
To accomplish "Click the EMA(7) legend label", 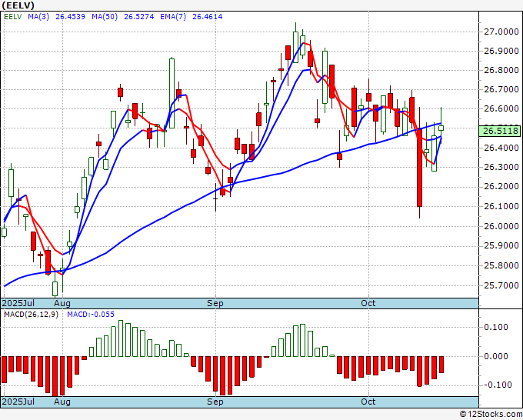I will pyautogui.click(x=173, y=17).
